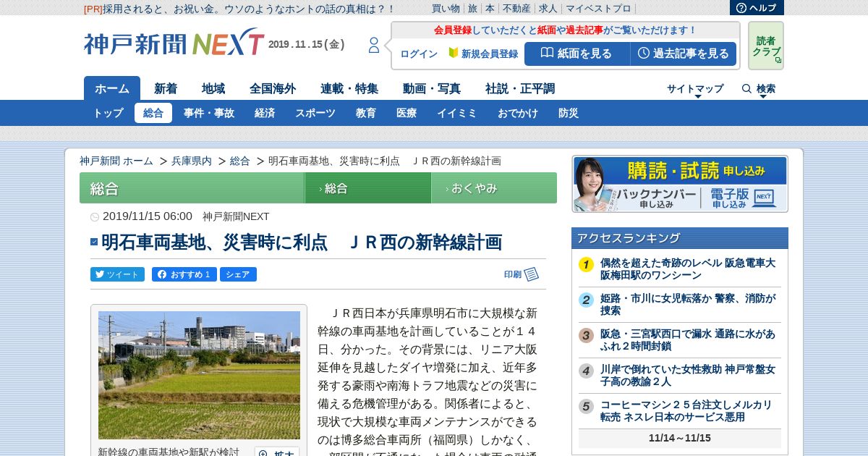Click breadcrumb 総合 link
This screenshot has height=456, width=868.
tap(240, 161)
